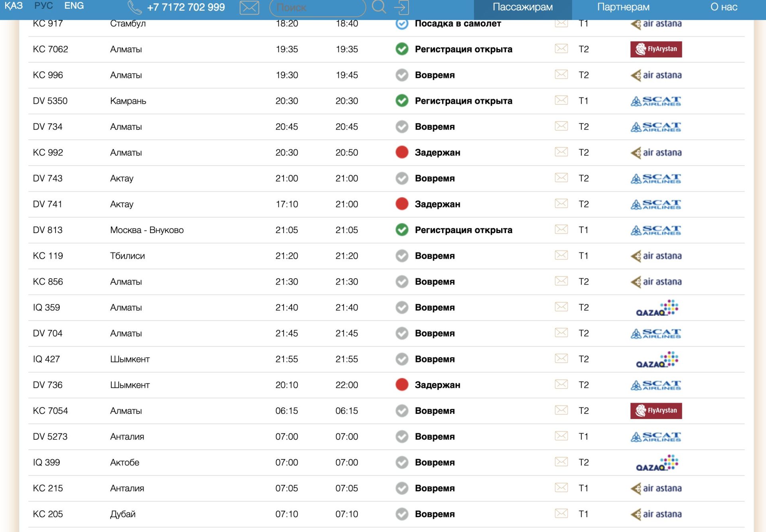Select actual time 22:00 of DV 736

click(x=347, y=385)
